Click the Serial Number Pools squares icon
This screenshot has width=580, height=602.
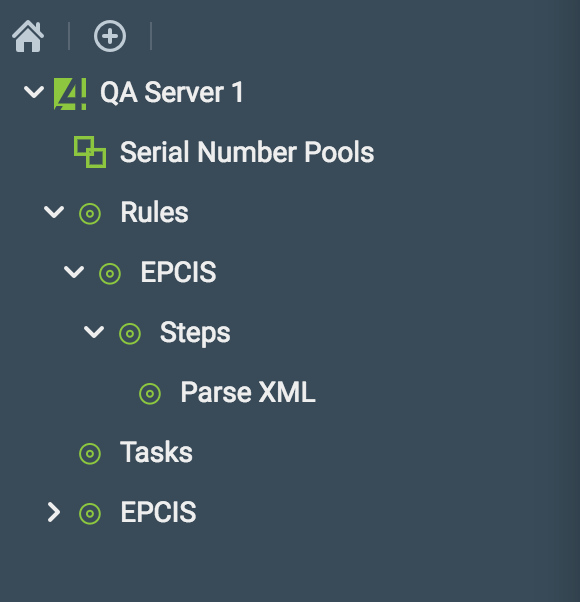pyautogui.click(x=90, y=152)
